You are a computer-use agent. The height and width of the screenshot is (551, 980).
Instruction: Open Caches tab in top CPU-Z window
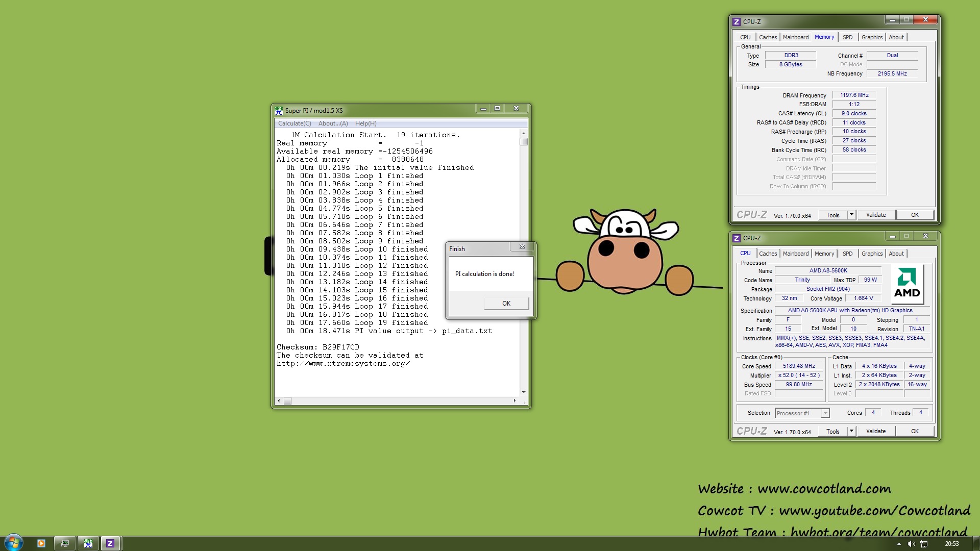[768, 37]
